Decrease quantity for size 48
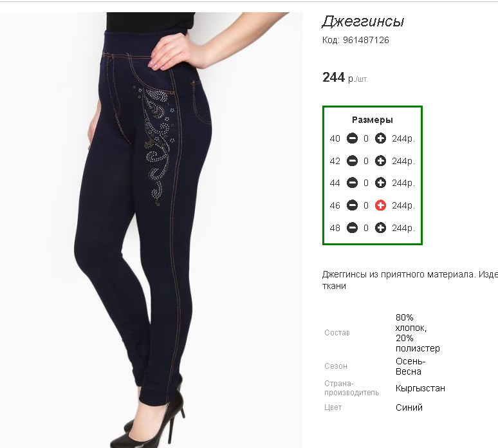 pyautogui.click(x=352, y=228)
